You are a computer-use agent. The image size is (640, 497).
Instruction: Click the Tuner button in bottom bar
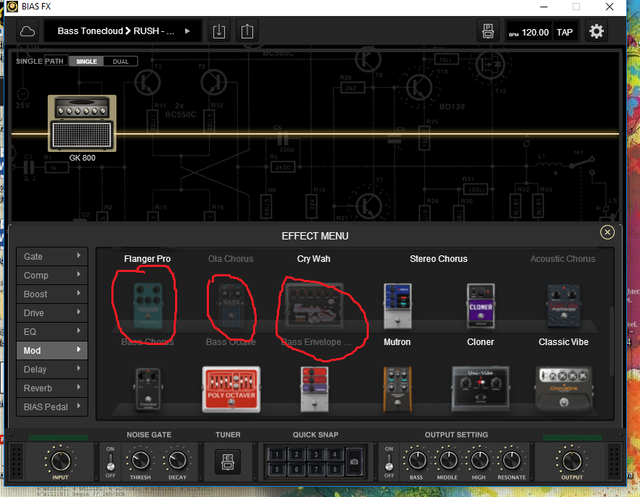[228, 462]
